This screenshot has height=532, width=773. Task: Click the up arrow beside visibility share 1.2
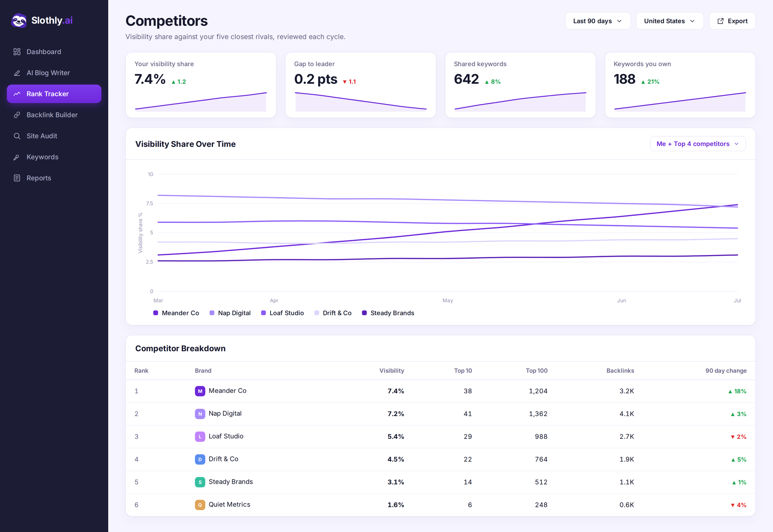point(174,82)
